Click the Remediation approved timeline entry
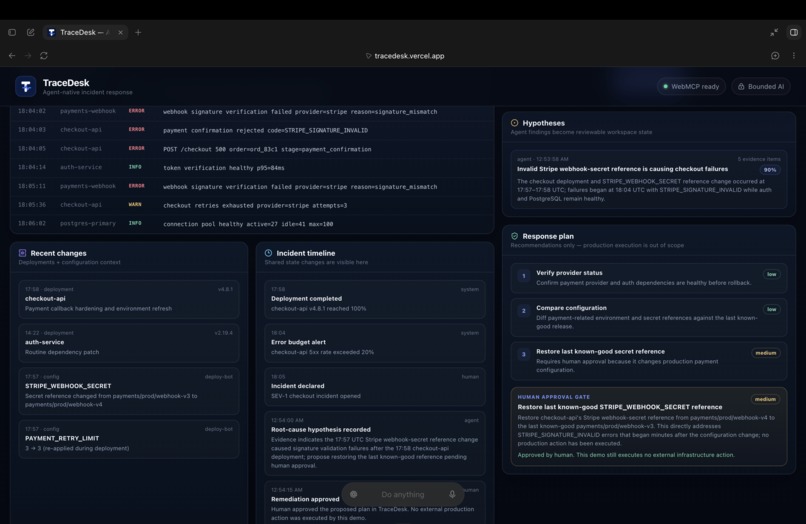Viewport: 806px width, 524px height. click(375, 503)
